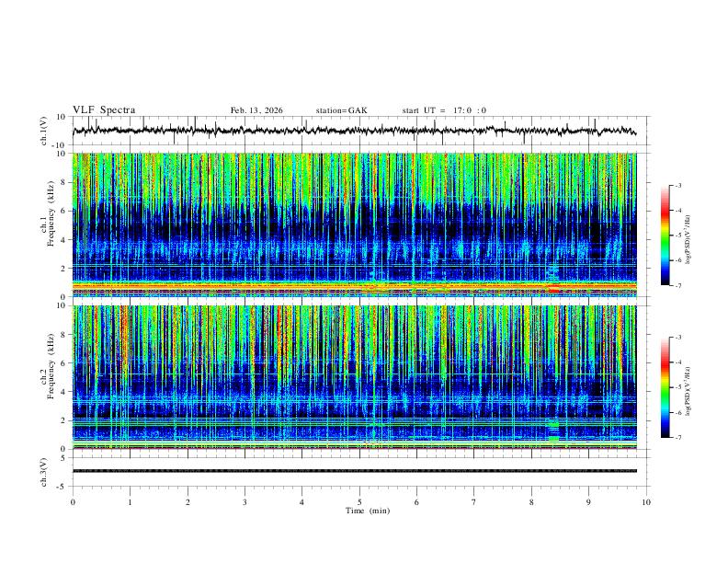Click the "-7" label on ch.1 color bar

[x=677, y=286]
